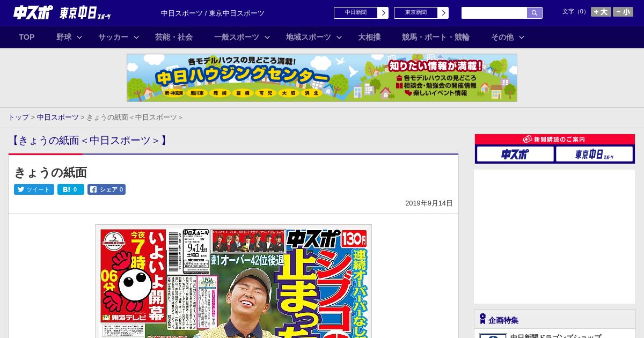Click the 中日スポーツ / 東京中日スポーツ header text
644x338 pixels.
(x=213, y=13)
